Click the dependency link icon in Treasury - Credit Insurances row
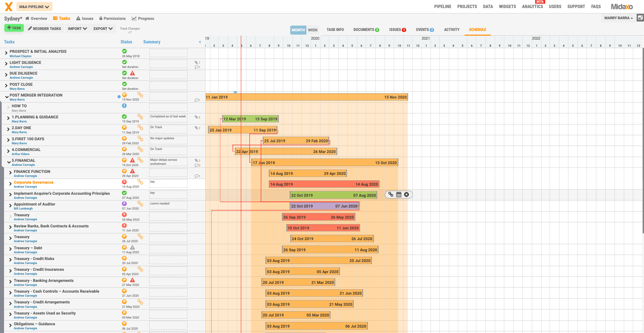The width and height of the screenshot is (644, 333). [140, 269]
